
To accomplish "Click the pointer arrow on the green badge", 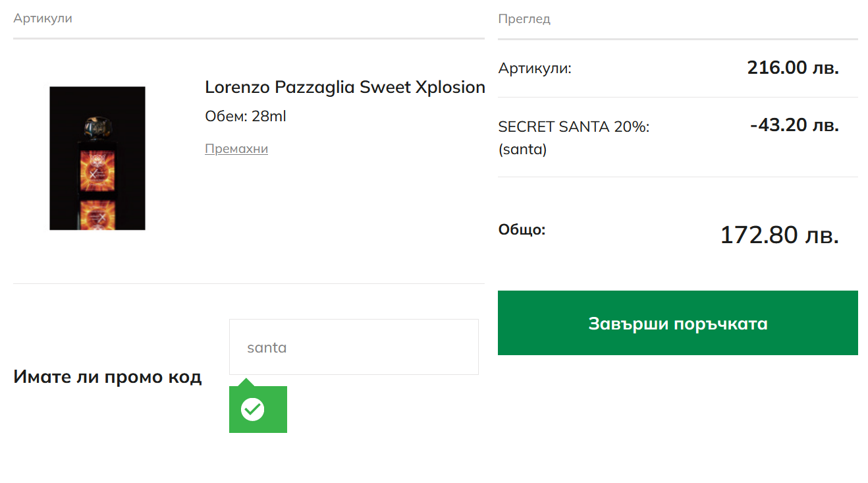I will point(246,382).
